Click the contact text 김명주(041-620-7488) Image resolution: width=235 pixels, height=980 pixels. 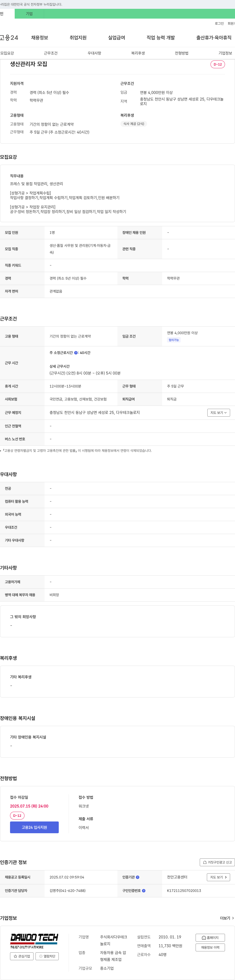tap(67, 891)
